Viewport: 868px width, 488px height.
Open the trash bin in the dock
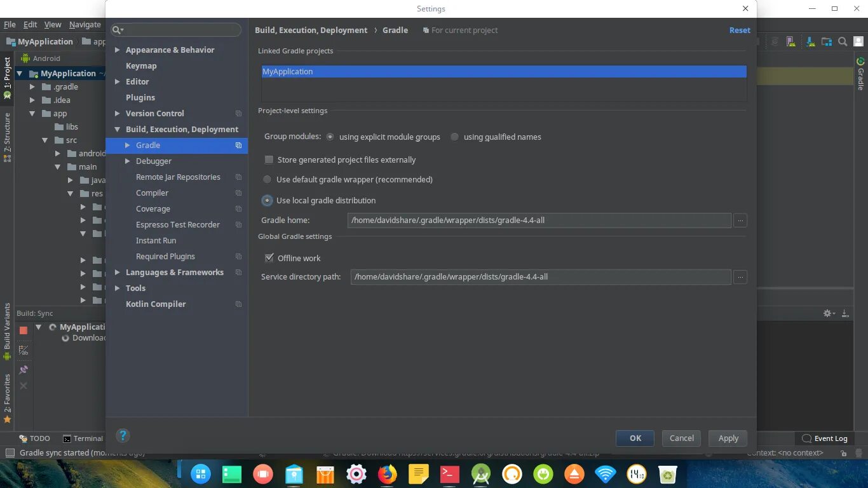[x=668, y=474]
